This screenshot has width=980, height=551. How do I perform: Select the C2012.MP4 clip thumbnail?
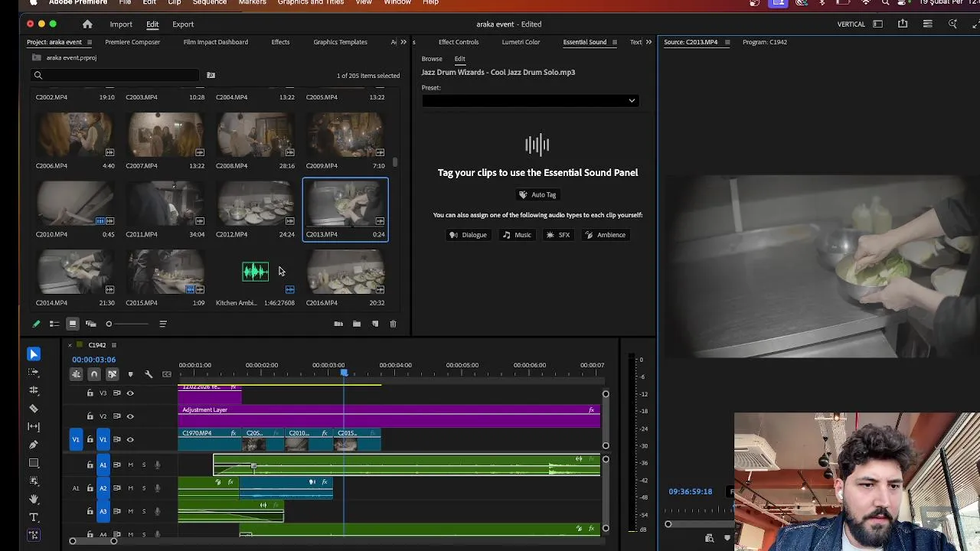click(255, 204)
